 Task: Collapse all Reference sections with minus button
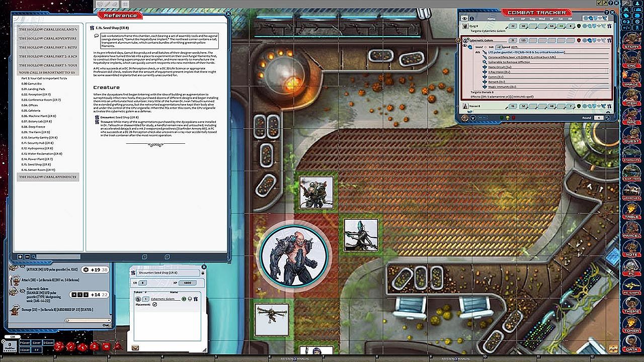[27, 256]
